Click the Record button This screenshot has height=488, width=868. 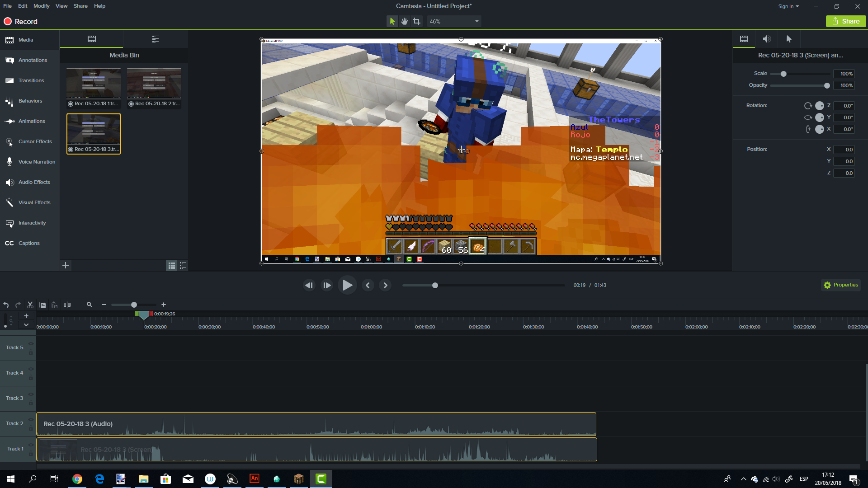21,21
